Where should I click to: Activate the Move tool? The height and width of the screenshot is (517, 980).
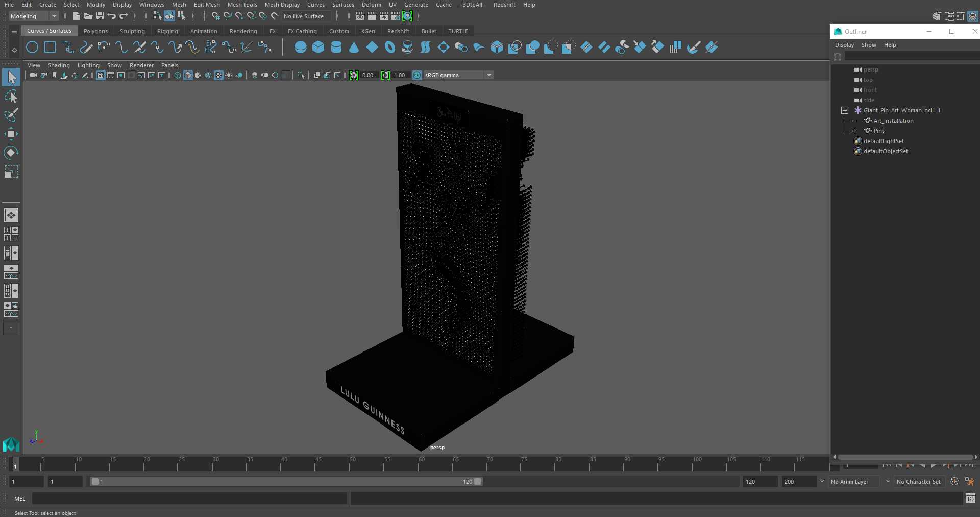[11, 134]
